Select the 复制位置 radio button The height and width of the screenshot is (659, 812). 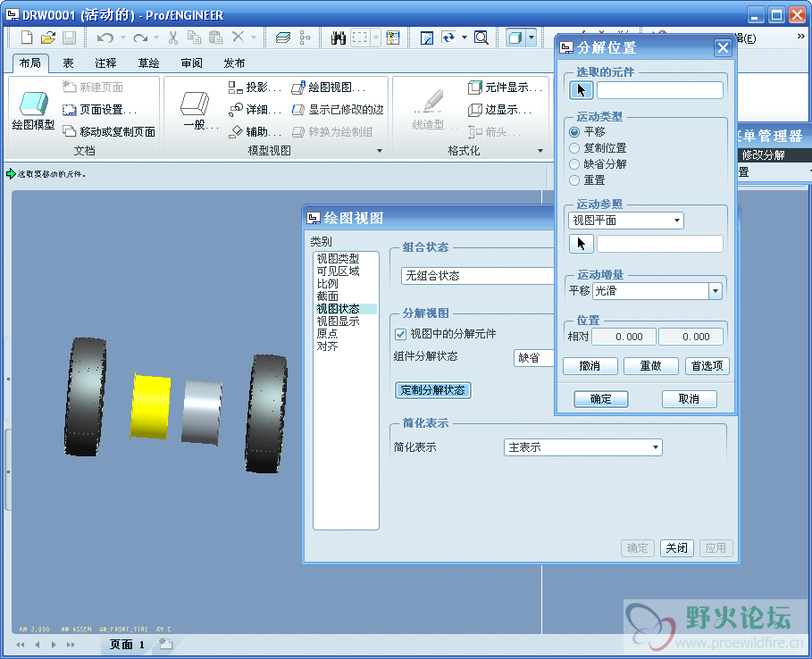[574, 148]
